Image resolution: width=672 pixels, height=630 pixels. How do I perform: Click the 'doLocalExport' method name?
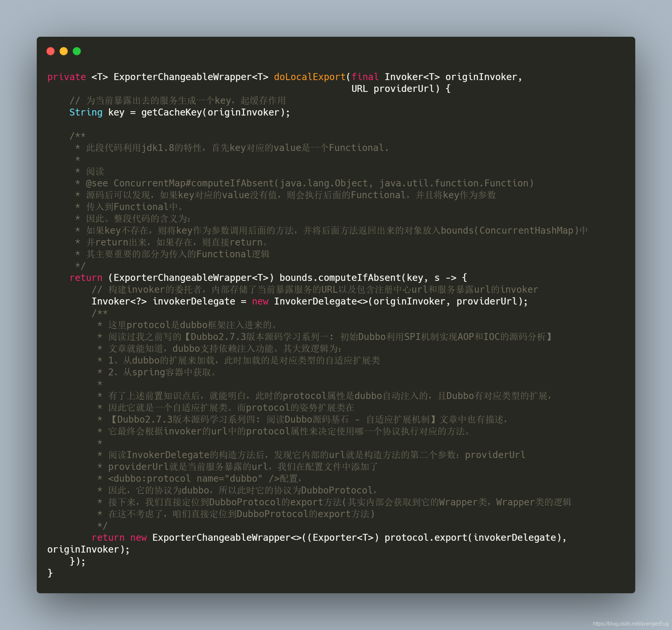pyautogui.click(x=310, y=77)
